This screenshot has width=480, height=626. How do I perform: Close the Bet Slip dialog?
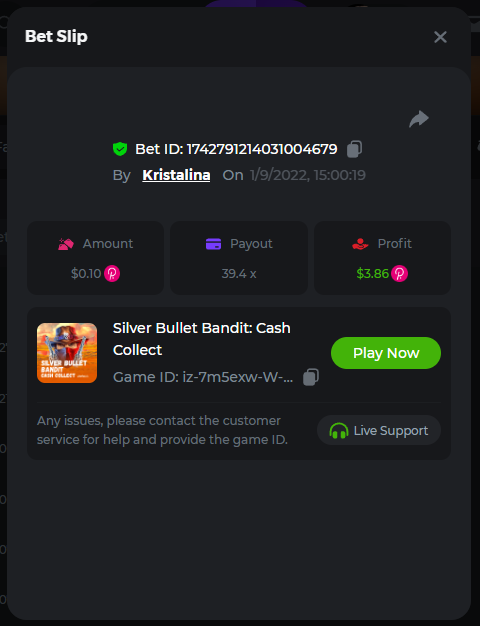[x=440, y=37]
